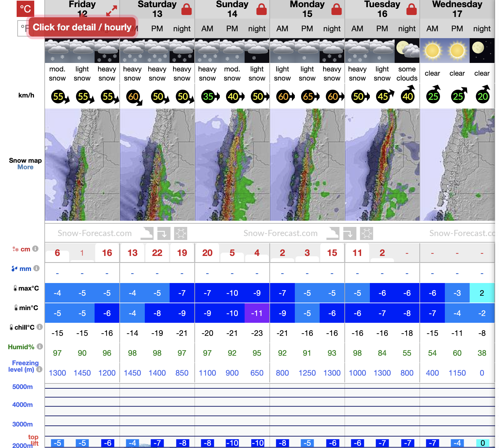
Task: Click the Friday night heavy snow icon
Action: pos(107,51)
